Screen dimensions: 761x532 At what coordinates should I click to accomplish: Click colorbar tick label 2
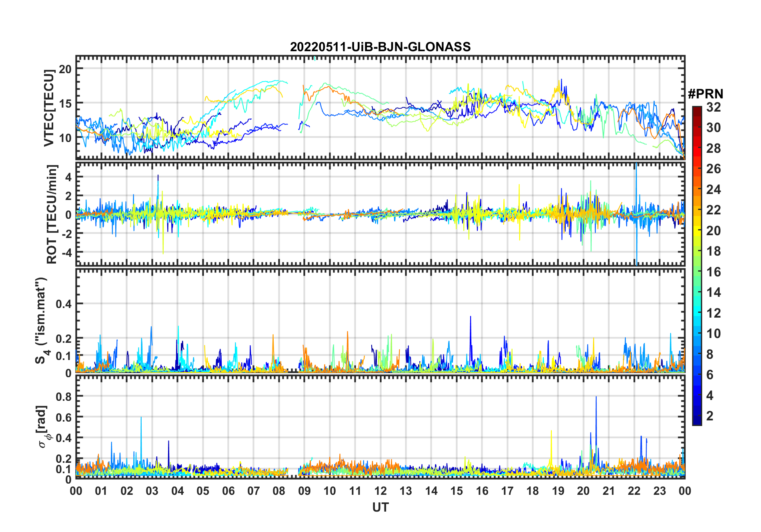(710, 416)
